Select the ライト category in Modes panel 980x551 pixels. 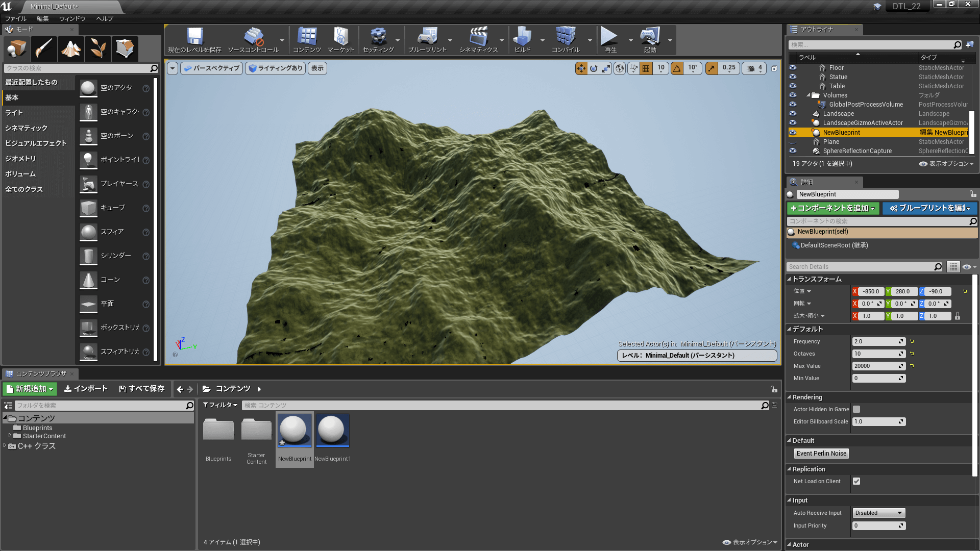[x=14, y=113]
